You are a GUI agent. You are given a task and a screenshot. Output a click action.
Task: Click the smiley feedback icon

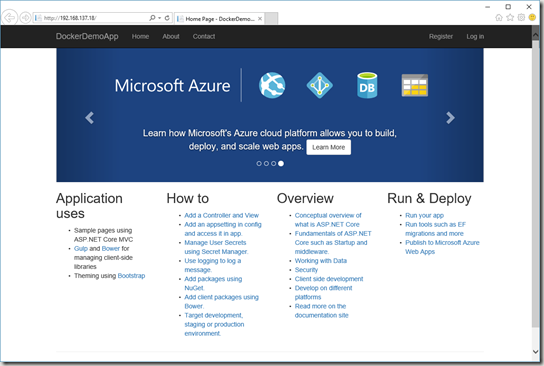coord(532,17)
